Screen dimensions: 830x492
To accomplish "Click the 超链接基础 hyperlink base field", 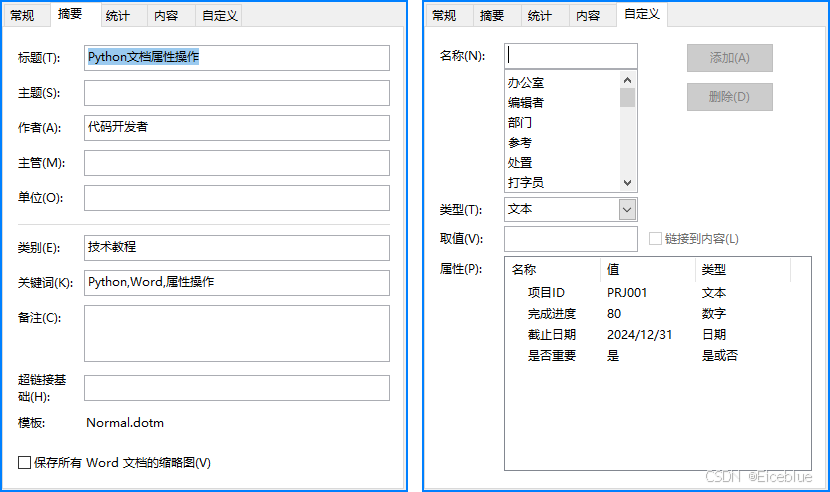I will coord(237,388).
